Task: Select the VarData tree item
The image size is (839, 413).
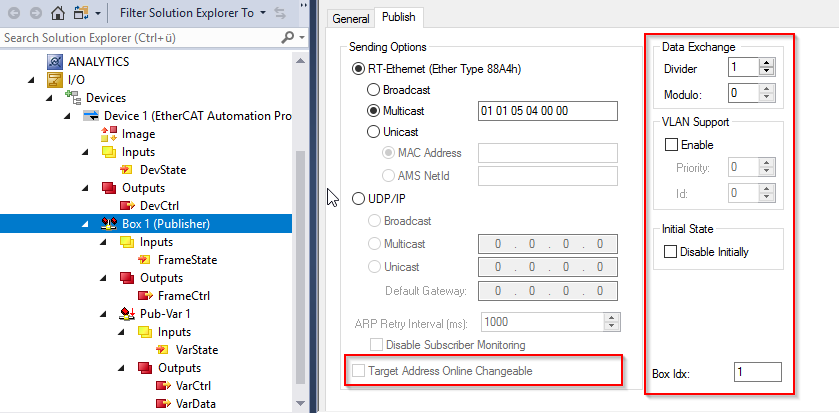Action: (x=196, y=404)
